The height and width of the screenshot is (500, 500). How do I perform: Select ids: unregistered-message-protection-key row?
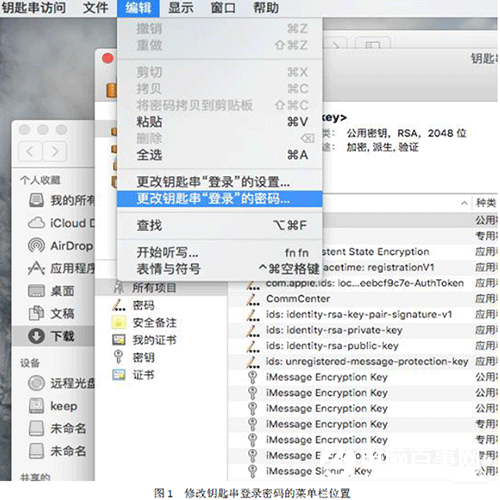(362, 362)
